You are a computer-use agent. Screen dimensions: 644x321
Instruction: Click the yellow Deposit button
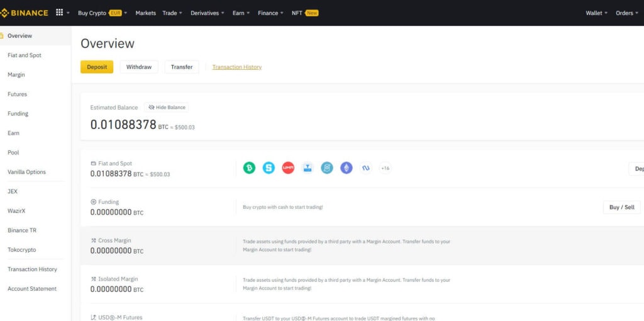(x=97, y=67)
